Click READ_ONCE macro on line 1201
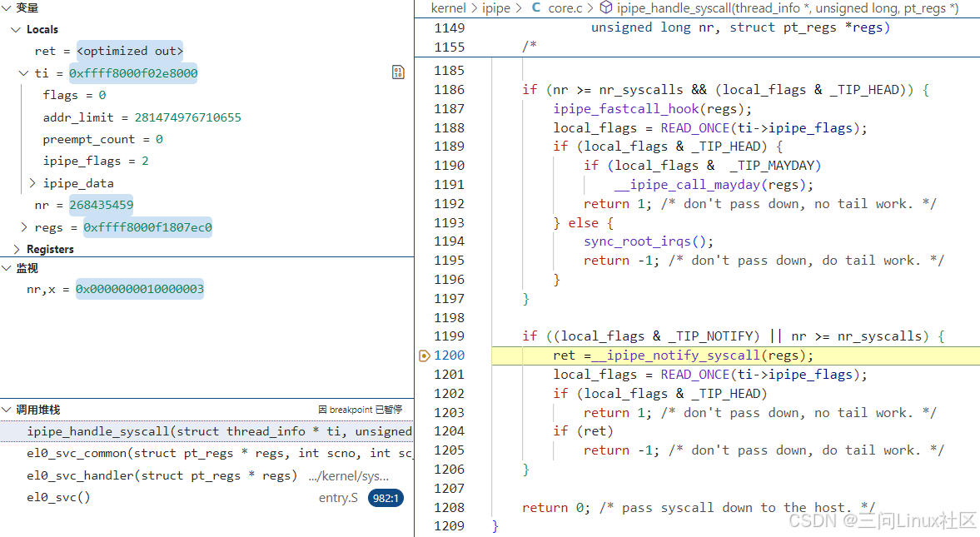 (695, 375)
